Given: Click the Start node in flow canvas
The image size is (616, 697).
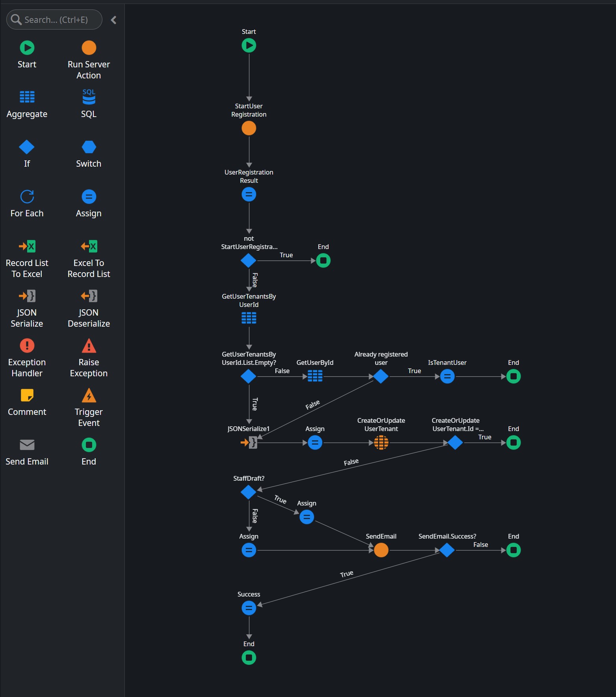Looking at the screenshot, I should click(249, 46).
